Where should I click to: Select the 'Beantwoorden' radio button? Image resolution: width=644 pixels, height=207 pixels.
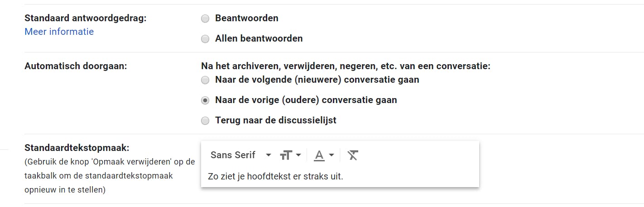click(205, 19)
